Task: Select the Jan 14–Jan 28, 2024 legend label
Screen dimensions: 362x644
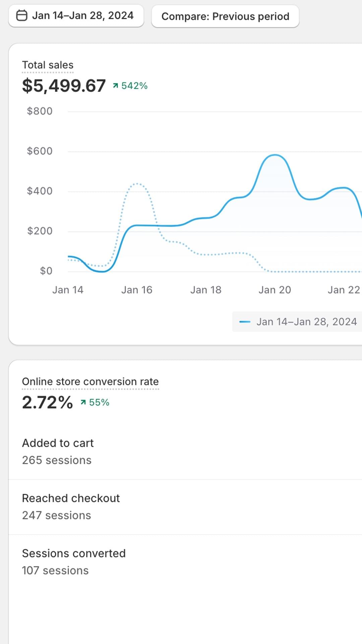Action: click(307, 322)
